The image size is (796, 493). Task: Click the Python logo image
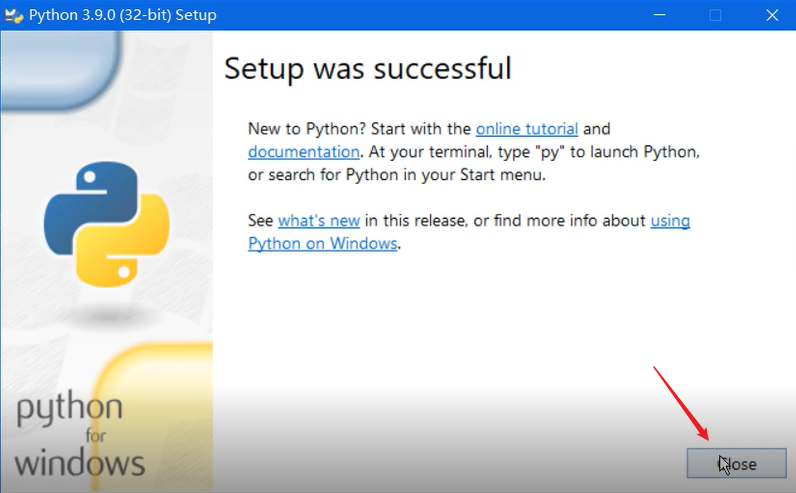pyautogui.click(x=107, y=224)
